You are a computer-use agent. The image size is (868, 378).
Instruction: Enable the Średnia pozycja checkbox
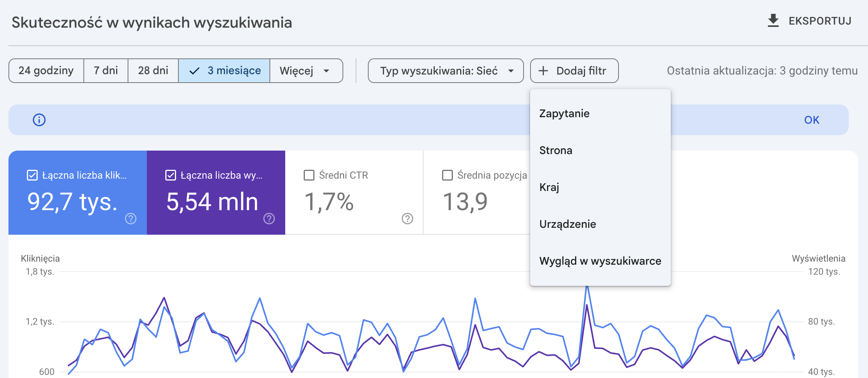(x=447, y=175)
